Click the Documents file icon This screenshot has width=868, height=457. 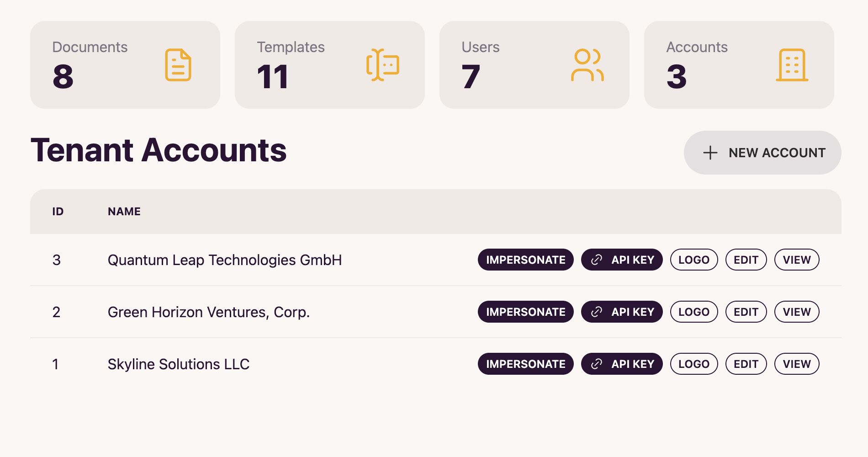pyautogui.click(x=178, y=65)
